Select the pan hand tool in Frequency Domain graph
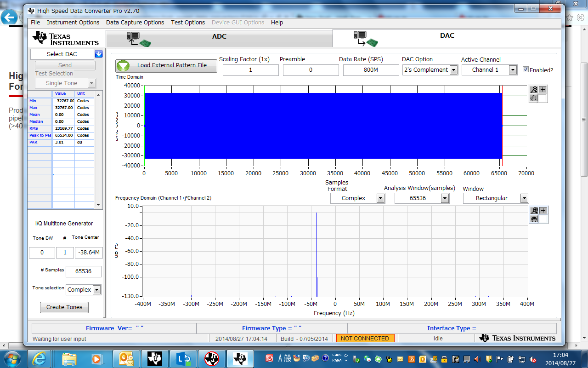This screenshot has width=588, height=368. (x=534, y=219)
